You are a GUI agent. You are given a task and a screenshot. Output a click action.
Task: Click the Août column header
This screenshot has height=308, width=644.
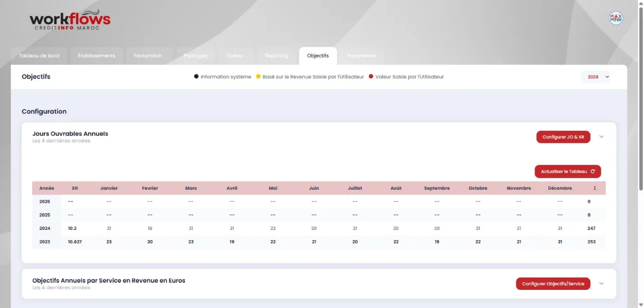coord(396,188)
